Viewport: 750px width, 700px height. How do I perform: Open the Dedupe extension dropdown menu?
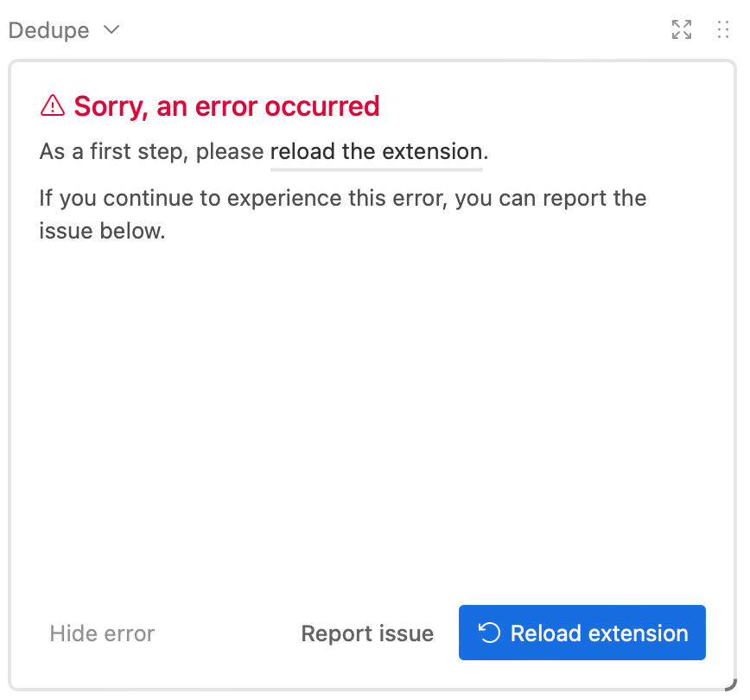[64, 30]
